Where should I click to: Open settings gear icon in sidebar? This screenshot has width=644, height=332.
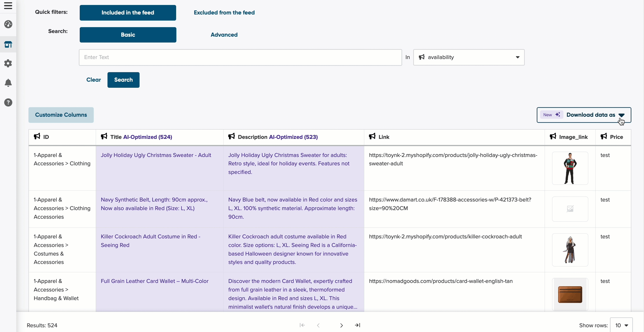8,63
